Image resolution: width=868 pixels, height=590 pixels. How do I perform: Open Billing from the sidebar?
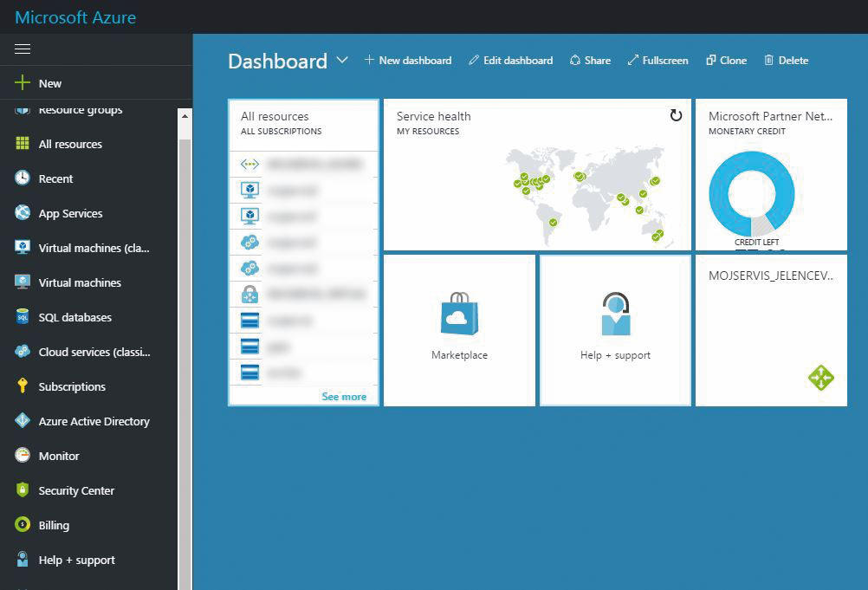coord(54,525)
